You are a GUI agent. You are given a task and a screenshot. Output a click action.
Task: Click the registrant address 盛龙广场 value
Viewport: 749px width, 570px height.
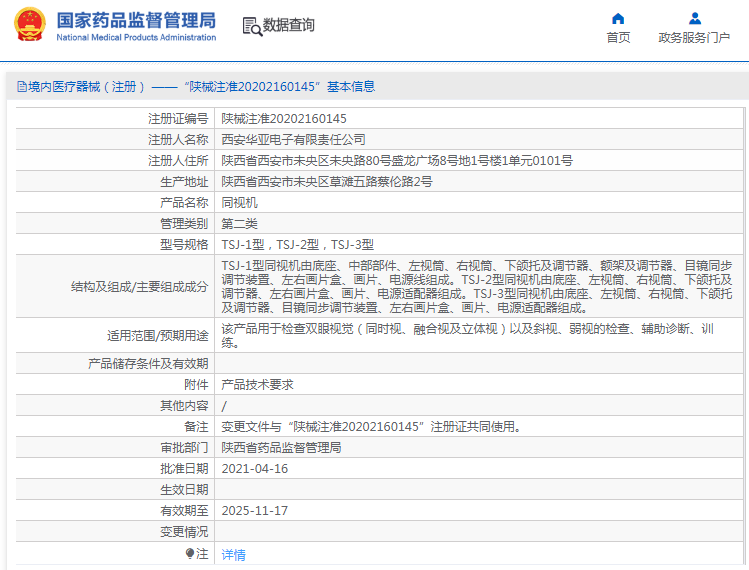[397, 161]
